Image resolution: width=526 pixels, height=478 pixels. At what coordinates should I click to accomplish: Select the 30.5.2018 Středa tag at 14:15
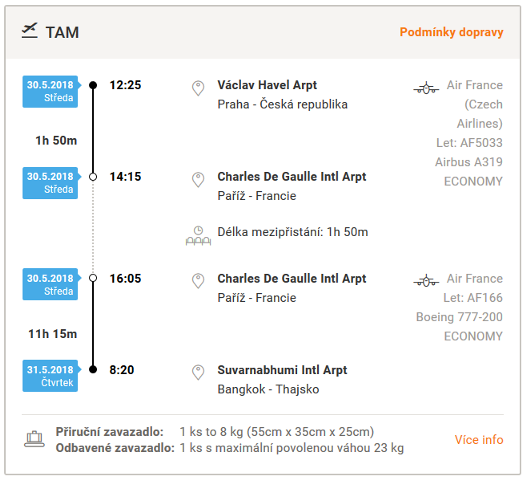point(51,183)
